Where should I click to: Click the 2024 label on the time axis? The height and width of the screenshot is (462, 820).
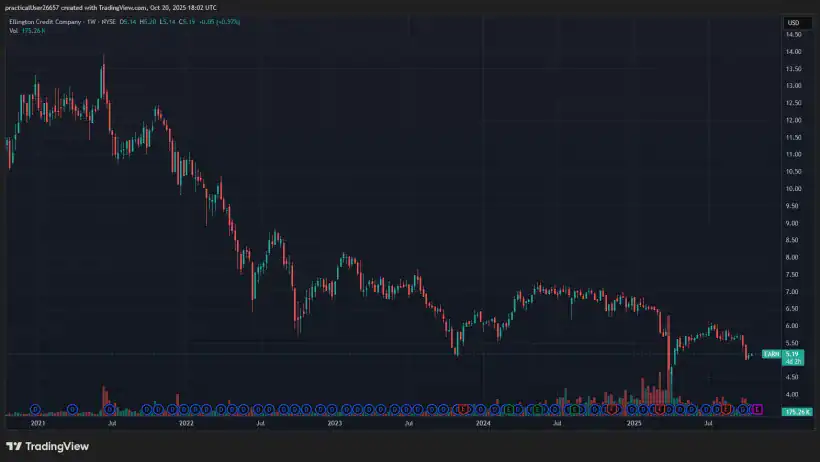click(483, 424)
